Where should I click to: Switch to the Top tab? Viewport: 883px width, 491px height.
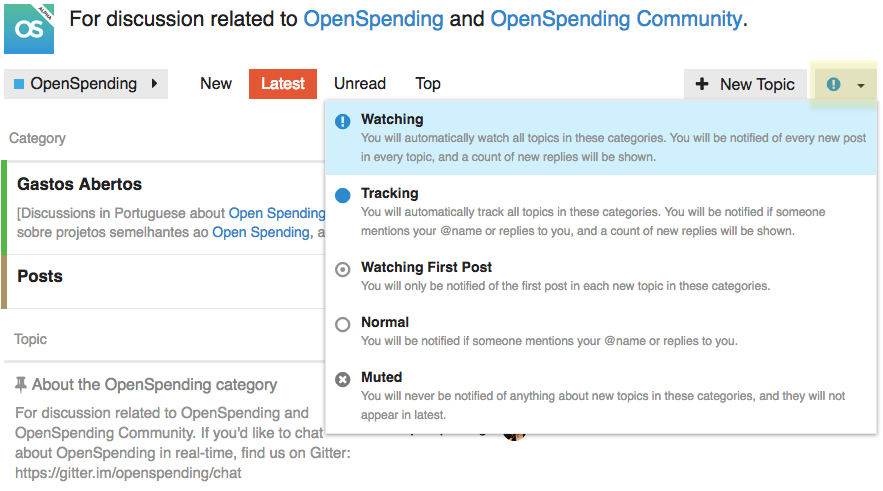[x=428, y=84]
